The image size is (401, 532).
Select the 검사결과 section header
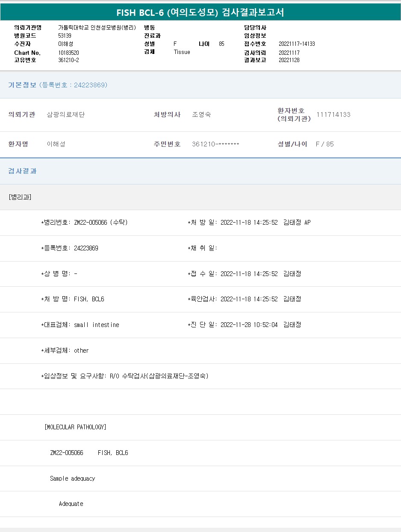23,171
